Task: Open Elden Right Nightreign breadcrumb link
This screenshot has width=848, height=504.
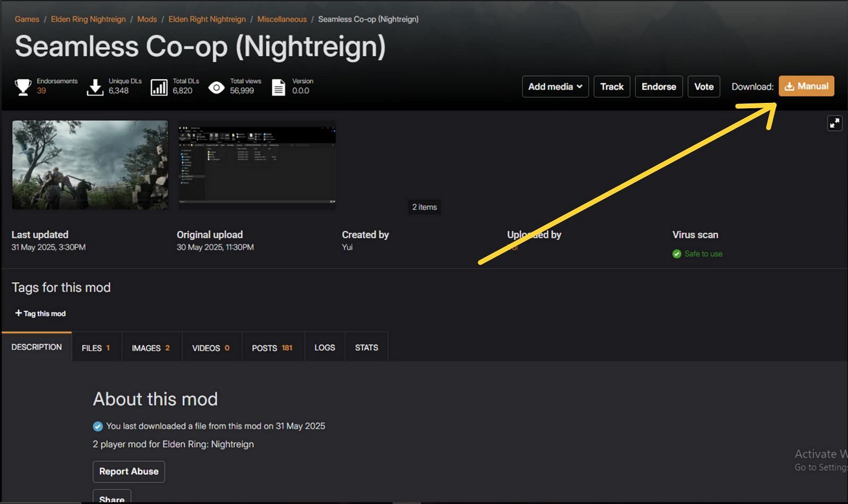Action: point(207,19)
